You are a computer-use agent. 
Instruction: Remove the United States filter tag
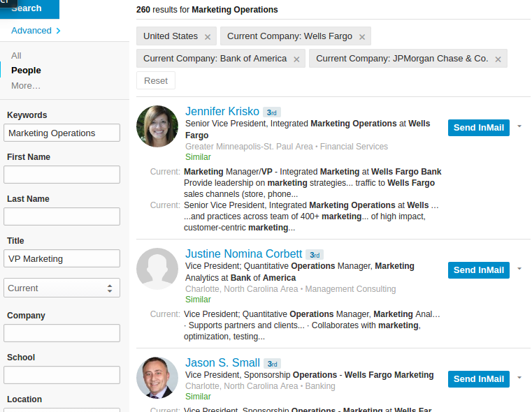click(208, 37)
